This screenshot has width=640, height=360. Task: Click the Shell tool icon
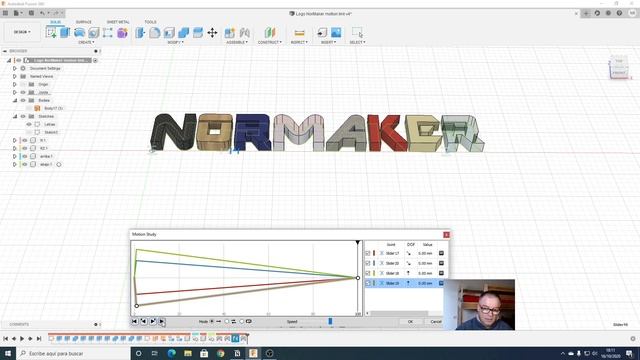tap(169, 32)
